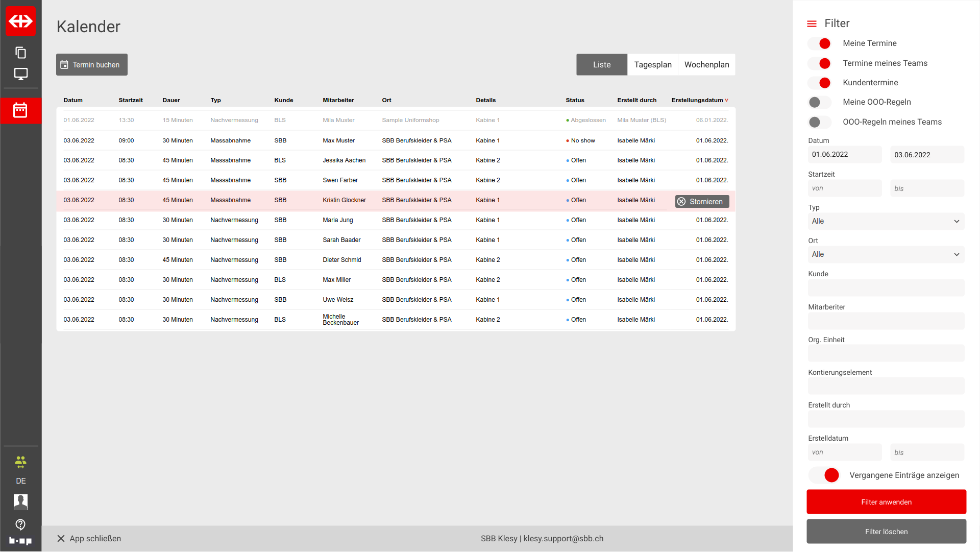
Task: Toggle Vergangene Einträge anzeigen switch
Action: click(825, 475)
